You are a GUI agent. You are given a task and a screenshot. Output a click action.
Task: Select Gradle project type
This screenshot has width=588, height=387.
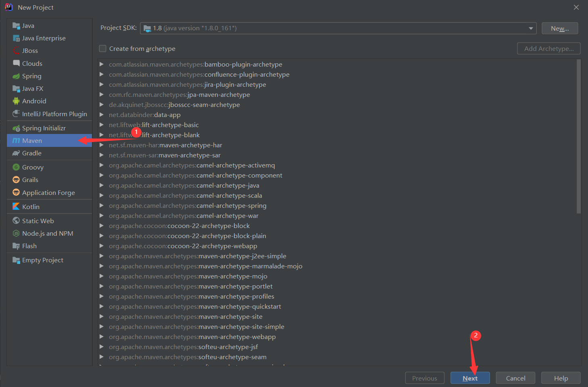click(49, 153)
